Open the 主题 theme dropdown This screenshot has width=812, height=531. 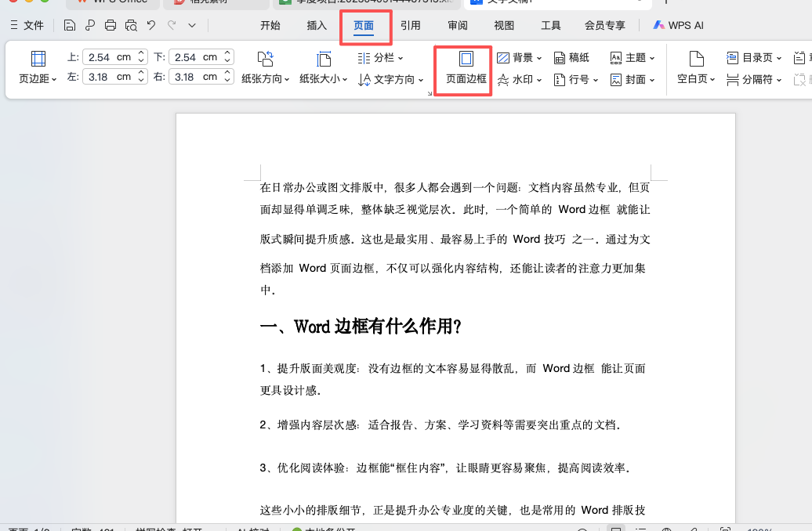pyautogui.click(x=632, y=58)
